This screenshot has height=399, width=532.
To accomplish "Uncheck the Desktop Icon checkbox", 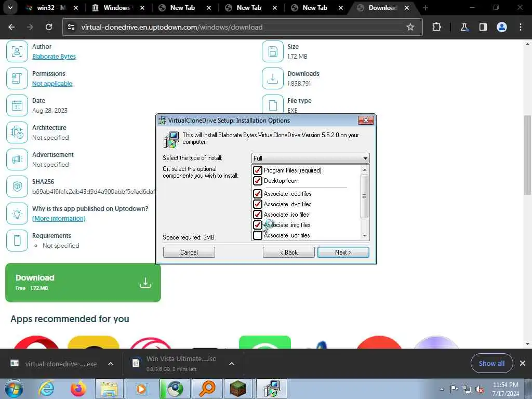I will [258, 181].
